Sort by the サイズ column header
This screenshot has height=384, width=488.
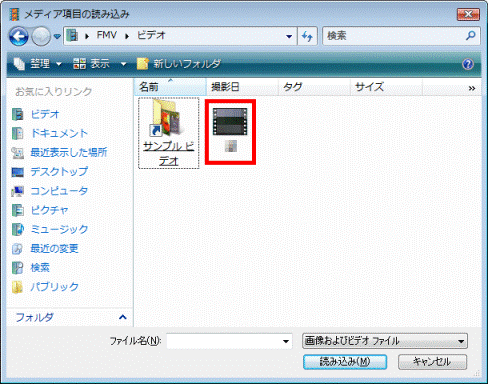(x=386, y=87)
